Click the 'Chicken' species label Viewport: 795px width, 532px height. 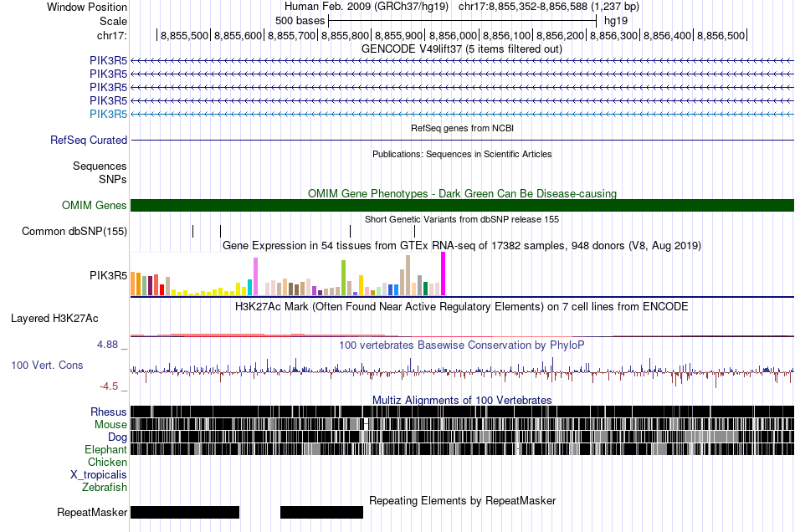click(107, 462)
